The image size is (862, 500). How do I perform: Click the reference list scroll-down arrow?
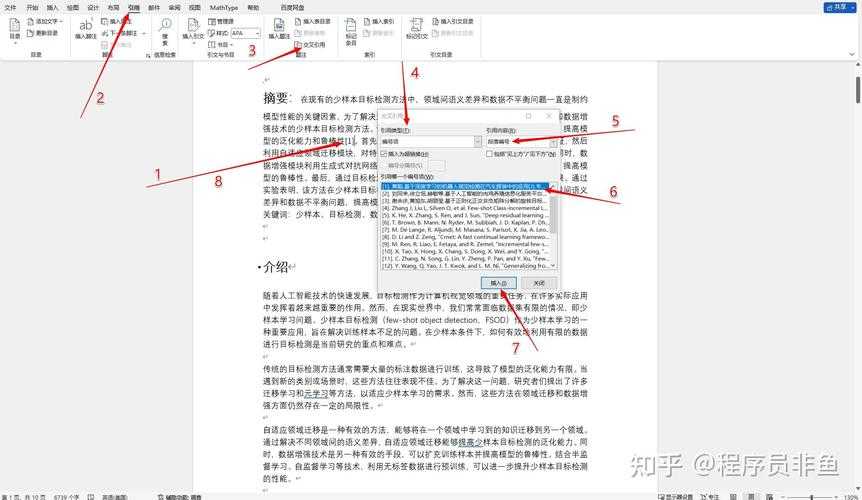click(x=553, y=266)
